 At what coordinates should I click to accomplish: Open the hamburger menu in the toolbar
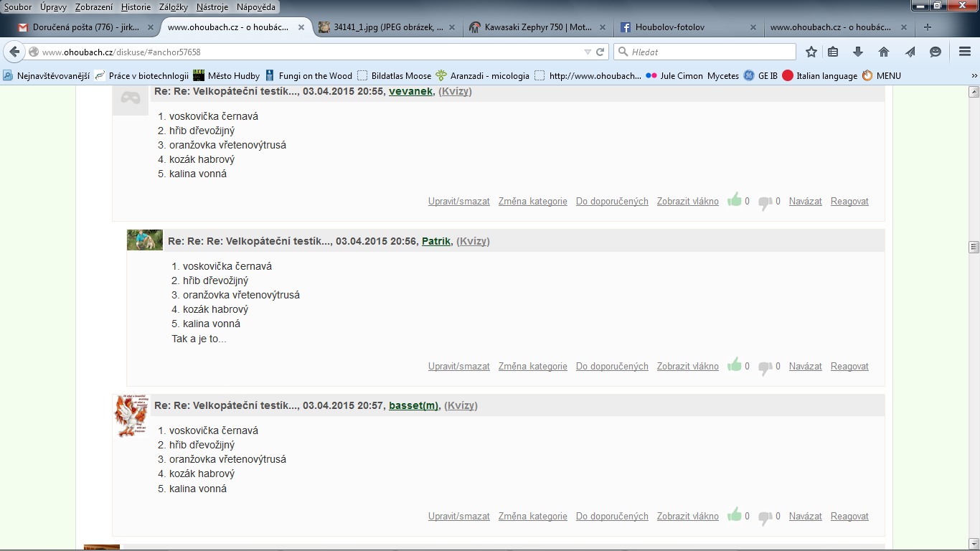tap(965, 52)
